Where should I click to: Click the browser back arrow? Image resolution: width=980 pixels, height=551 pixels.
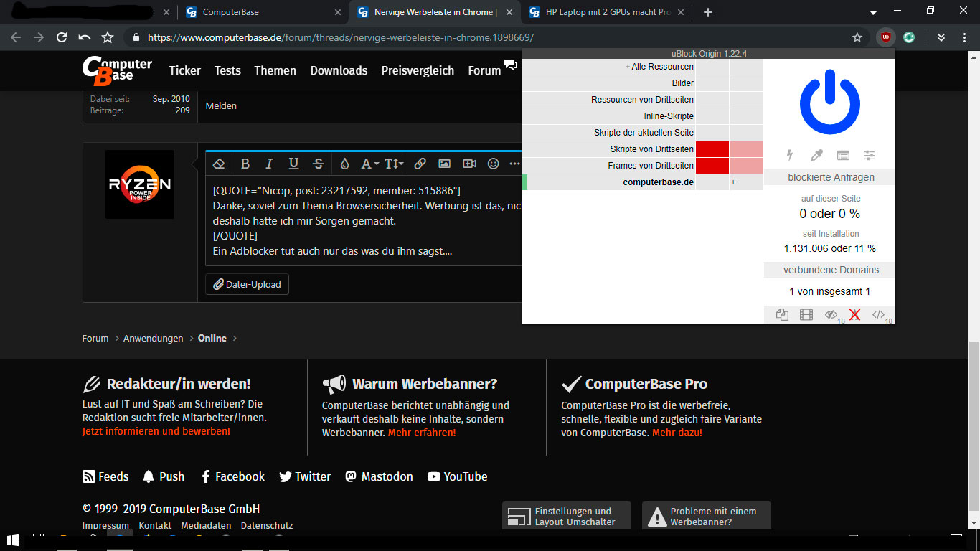pyautogui.click(x=16, y=37)
